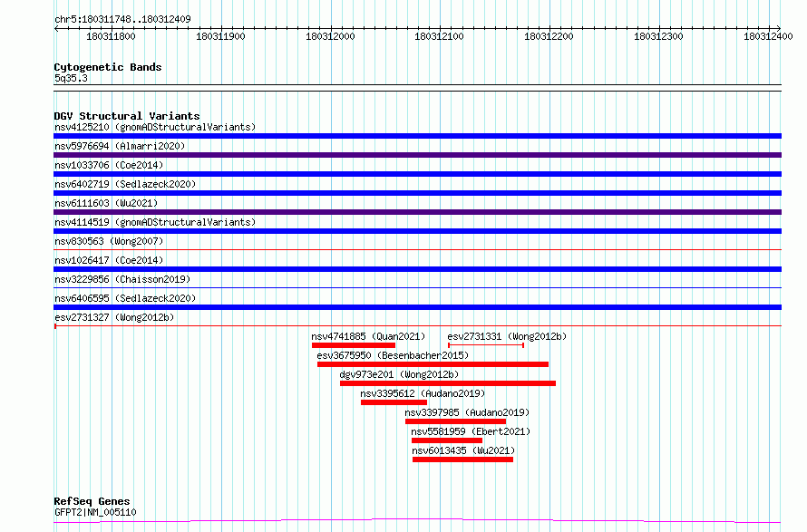
Task: Open the nsv3397985 (Audano2019) label
Action: coord(467,412)
